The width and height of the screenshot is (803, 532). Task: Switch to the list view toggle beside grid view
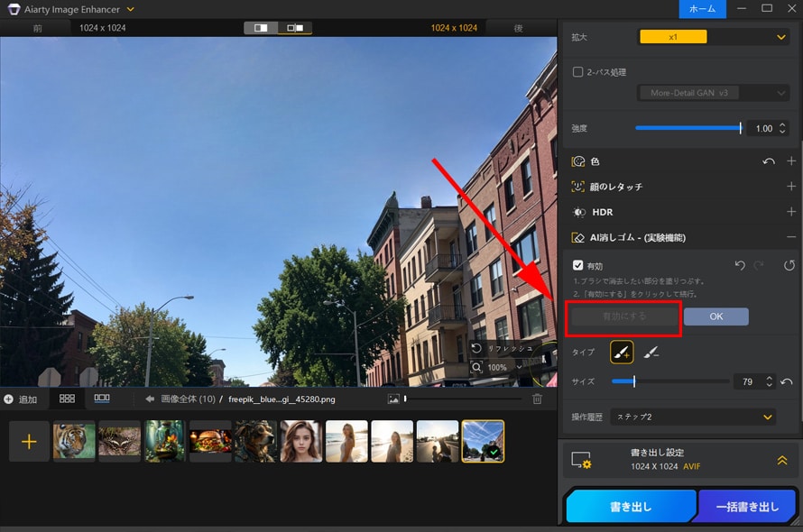point(100,398)
